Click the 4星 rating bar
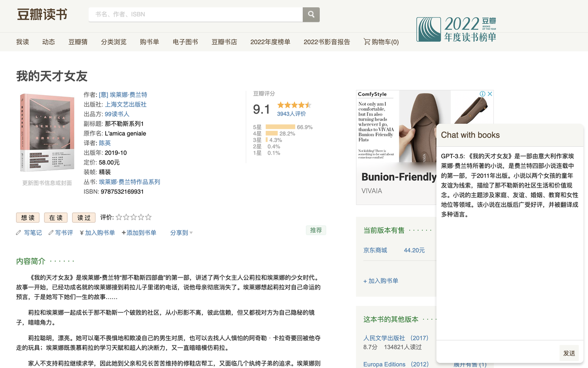The width and height of the screenshot is (588, 368). (271, 133)
